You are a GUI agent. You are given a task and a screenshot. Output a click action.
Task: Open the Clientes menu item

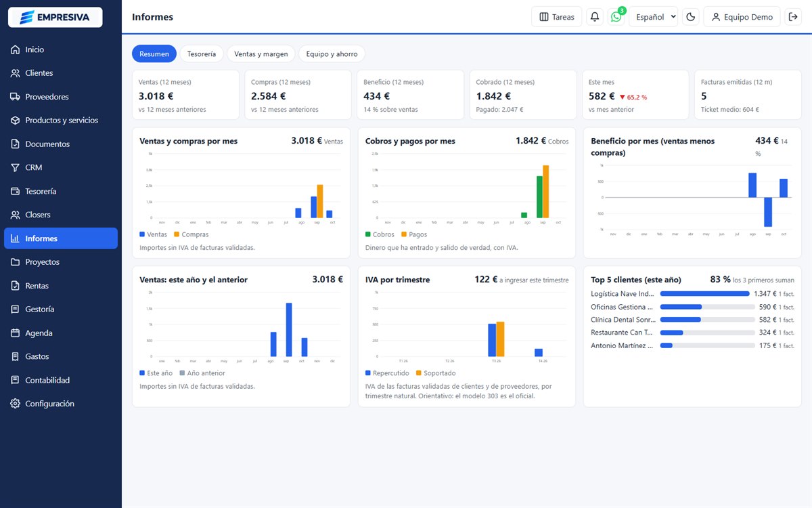(61, 73)
